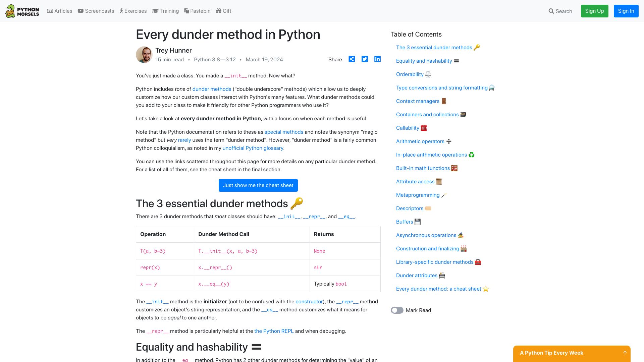Jump to the Descriptors section

(414, 208)
